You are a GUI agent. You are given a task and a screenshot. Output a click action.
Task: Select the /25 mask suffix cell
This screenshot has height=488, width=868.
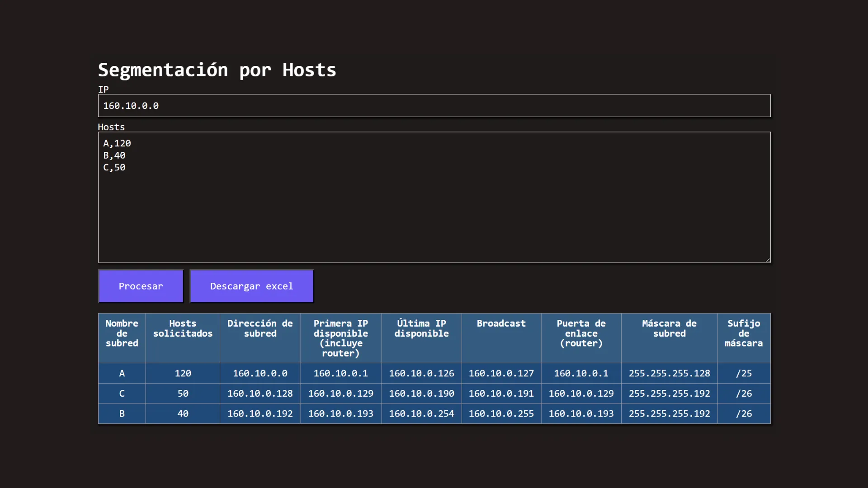(743, 373)
